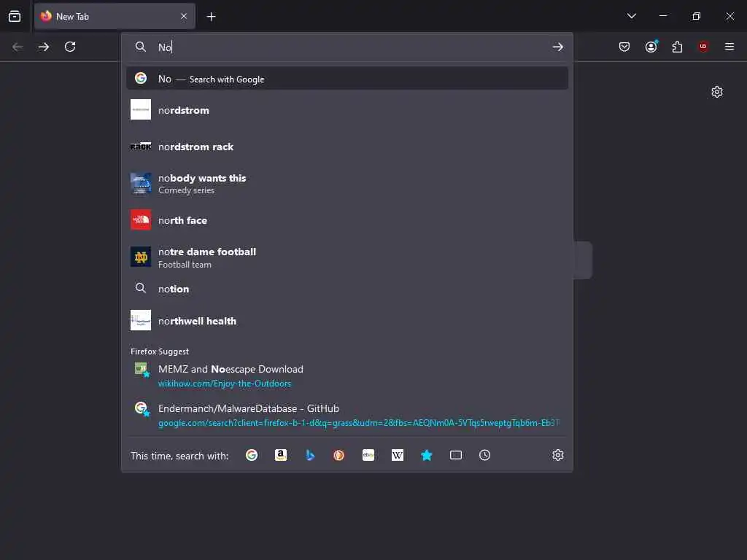Click the Notre Dame logo thumbnail
The height and width of the screenshot is (560, 747).
pos(141,257)
